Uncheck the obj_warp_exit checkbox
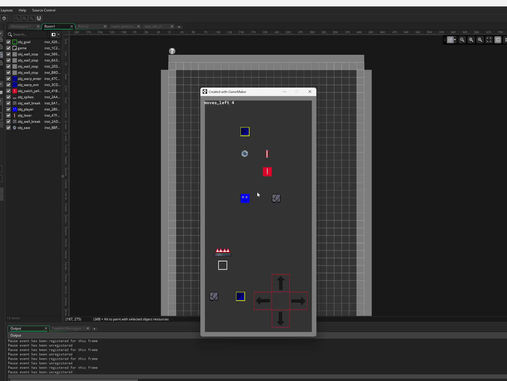Screen dimensions: 507x381 point(9,85)
